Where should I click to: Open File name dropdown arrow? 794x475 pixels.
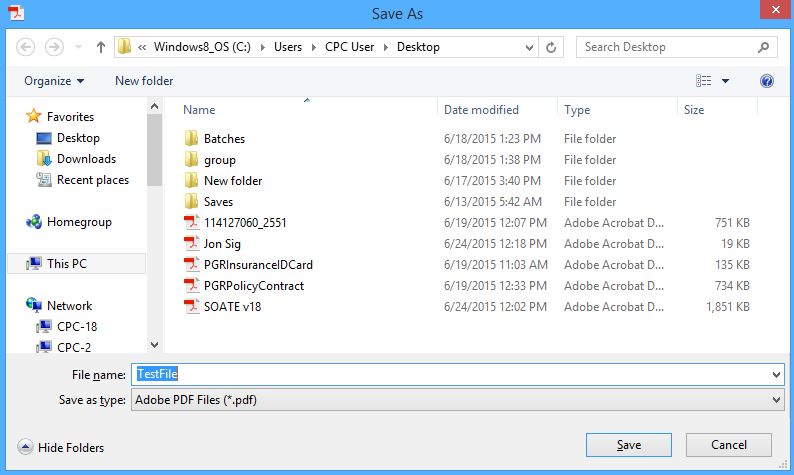pyautogui.click(x=776, y=375)
